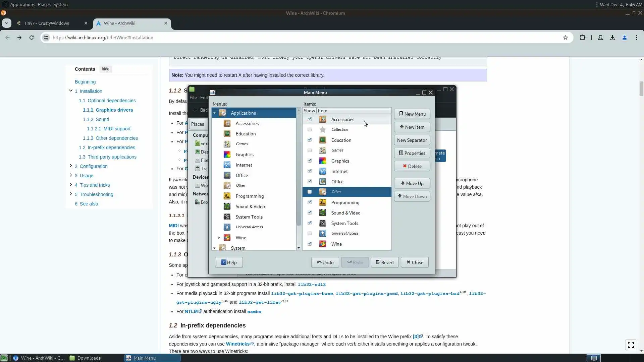Bookmark page with the star icon
The height and width of the screenshot is (362, 644).
pyautogui.click(x=566, y=38)
